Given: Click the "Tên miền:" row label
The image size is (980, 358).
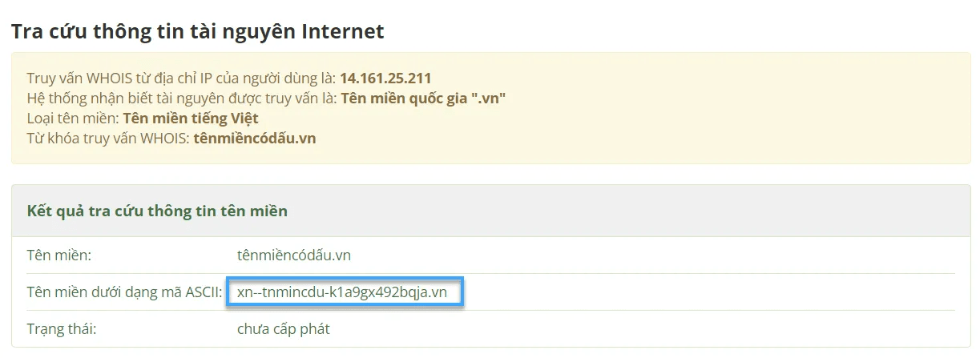Looking at the screenshot, I should coord(59,255).
